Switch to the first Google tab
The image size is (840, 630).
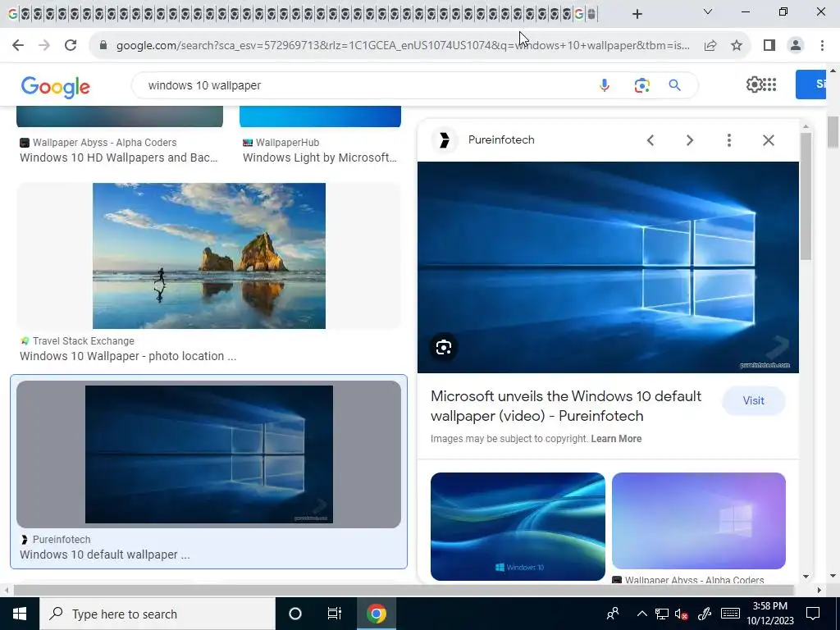point(12,15)
